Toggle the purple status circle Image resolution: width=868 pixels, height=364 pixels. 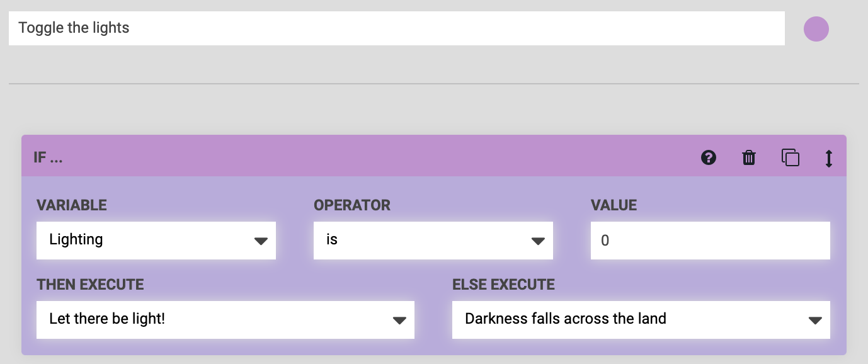816,28
